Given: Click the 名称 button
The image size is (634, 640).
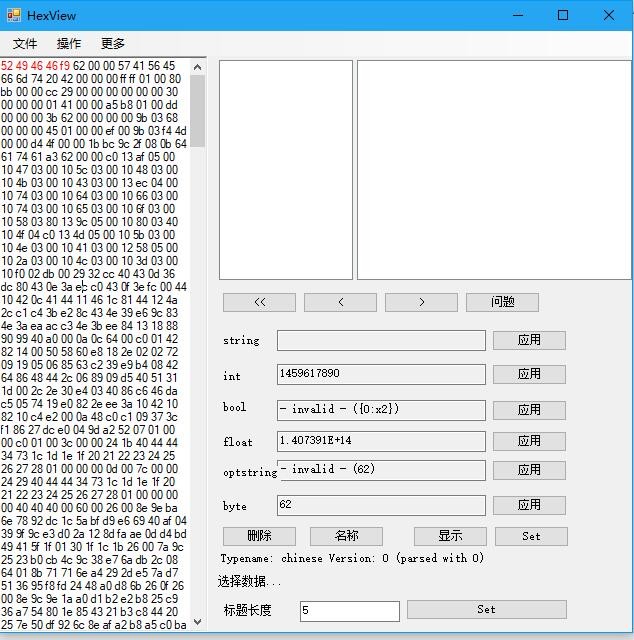Looking at the screenshot, I should click(x=346, y=536).
